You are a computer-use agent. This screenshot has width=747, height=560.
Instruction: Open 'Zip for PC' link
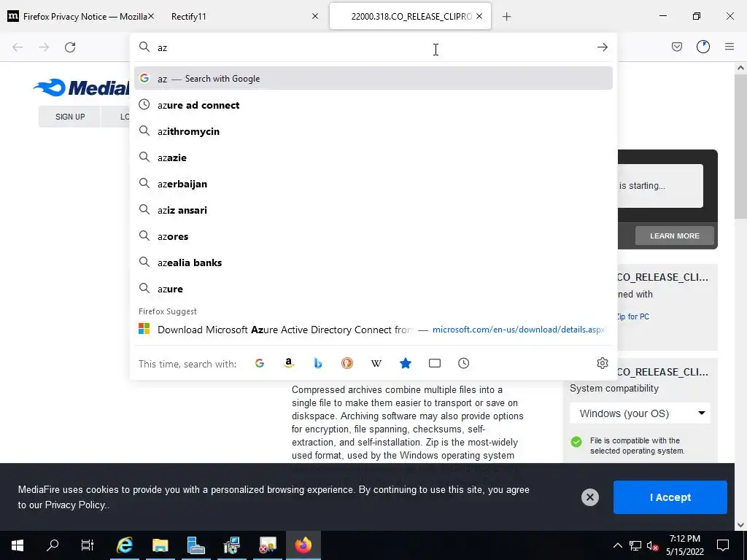pyautogui.click(x=632, y=316)
